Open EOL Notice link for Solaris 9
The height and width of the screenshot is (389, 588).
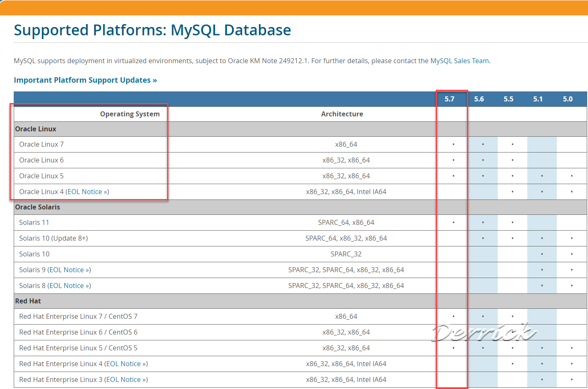(69, 270)
